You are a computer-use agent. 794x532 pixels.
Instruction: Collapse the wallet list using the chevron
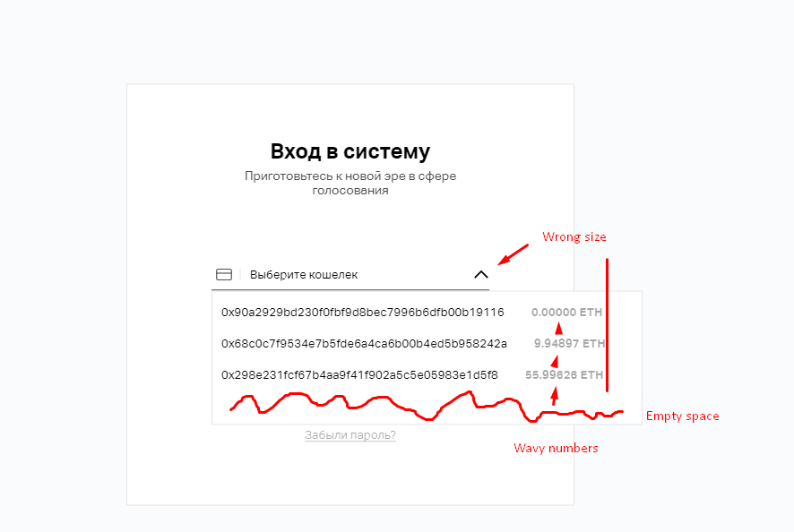click(x=480, y=274)
